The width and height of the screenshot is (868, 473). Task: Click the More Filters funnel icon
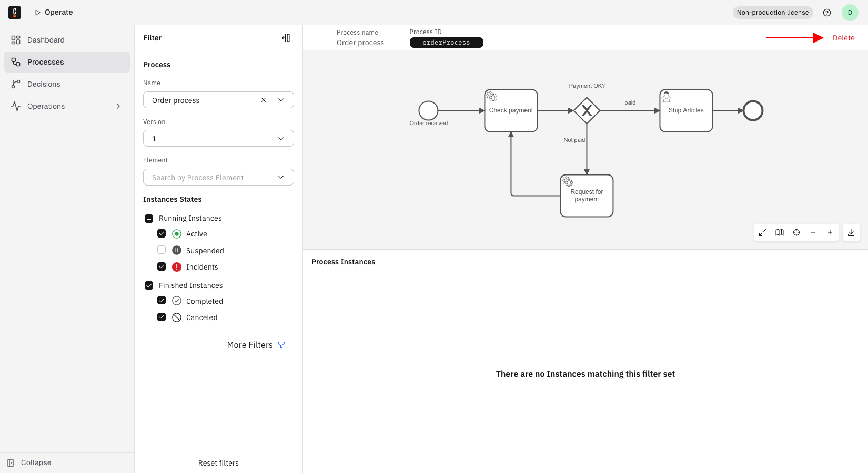pyautogui.click(x=281, y=345)
